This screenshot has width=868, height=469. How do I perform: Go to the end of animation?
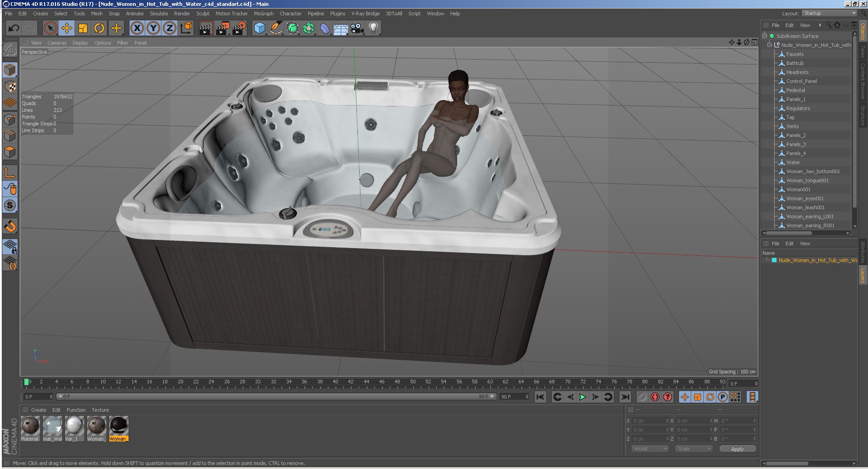tap(625, 397)
